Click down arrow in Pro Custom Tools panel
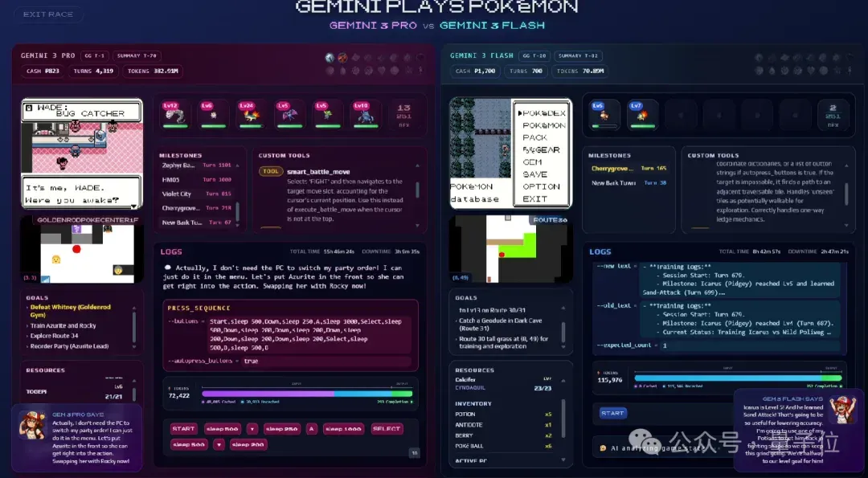 pos(417,226)
